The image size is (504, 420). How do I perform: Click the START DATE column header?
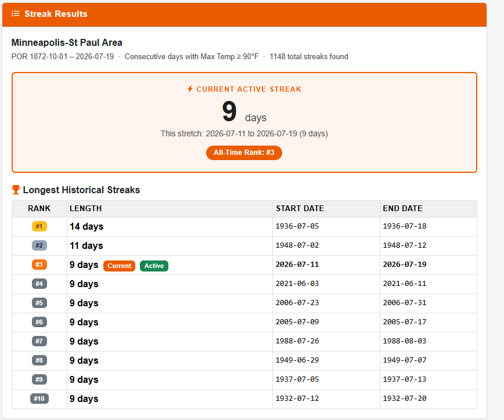point(326,209)
